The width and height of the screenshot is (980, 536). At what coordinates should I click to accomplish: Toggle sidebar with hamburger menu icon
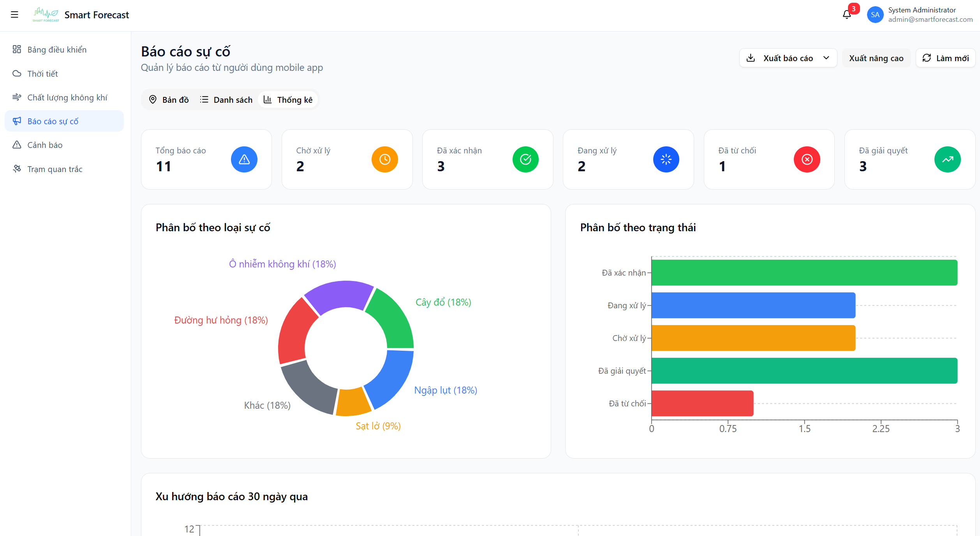click(14, 15)
